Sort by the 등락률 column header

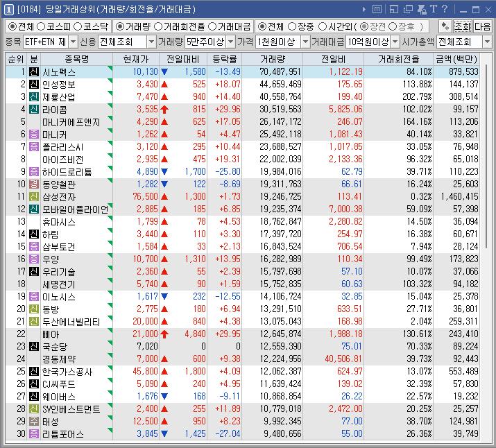[x=224, y=59]
